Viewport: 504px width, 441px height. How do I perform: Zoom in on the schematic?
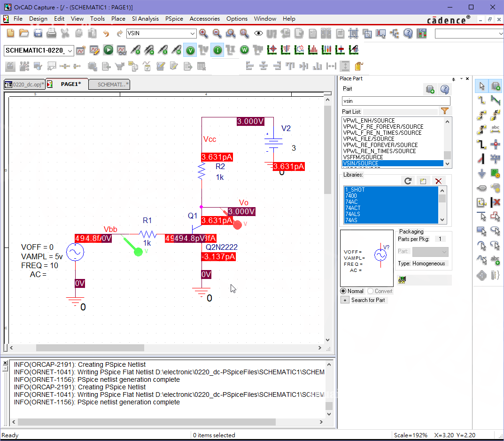point(203,33)
